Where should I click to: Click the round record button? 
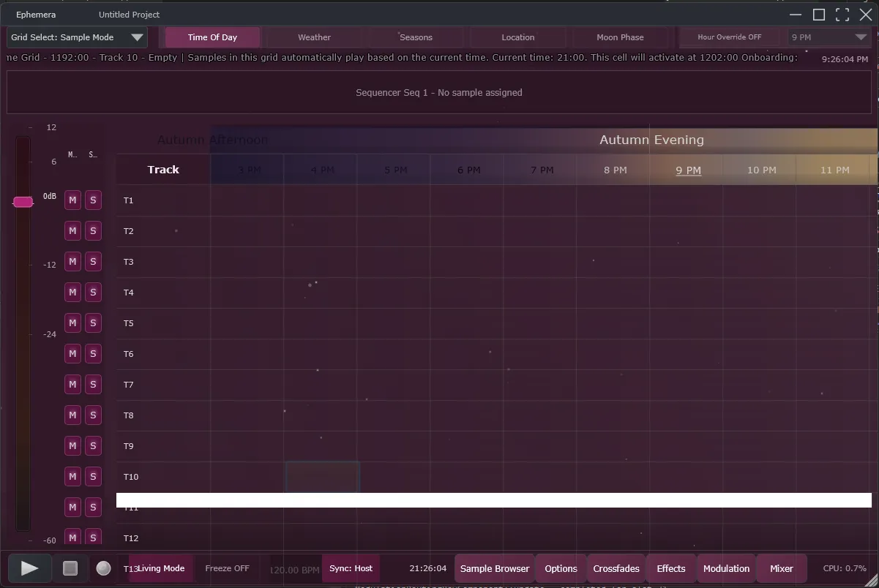[103, 568]
